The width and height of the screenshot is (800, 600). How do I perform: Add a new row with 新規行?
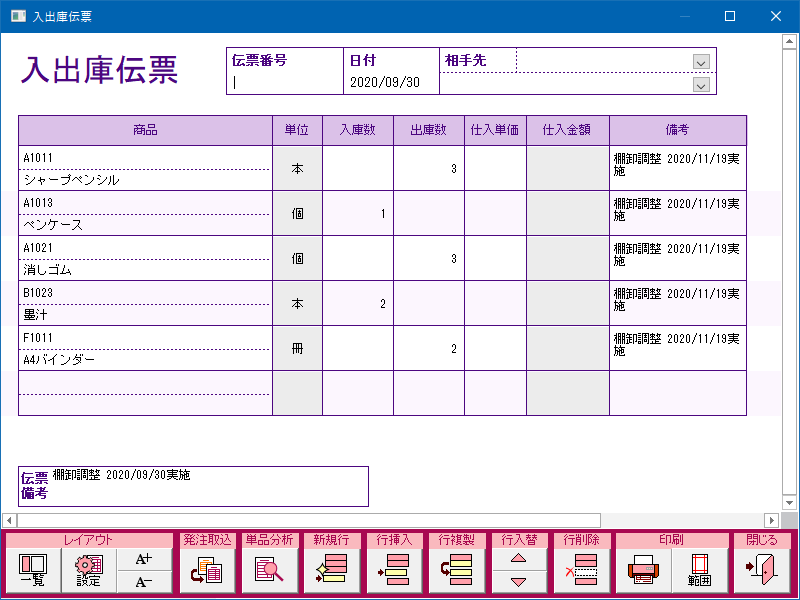(330, 571)
